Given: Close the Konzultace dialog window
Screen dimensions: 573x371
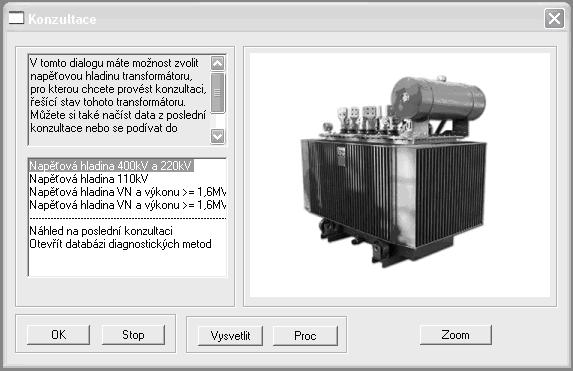Looking at the screenshot, I should (x=554, y=18).
